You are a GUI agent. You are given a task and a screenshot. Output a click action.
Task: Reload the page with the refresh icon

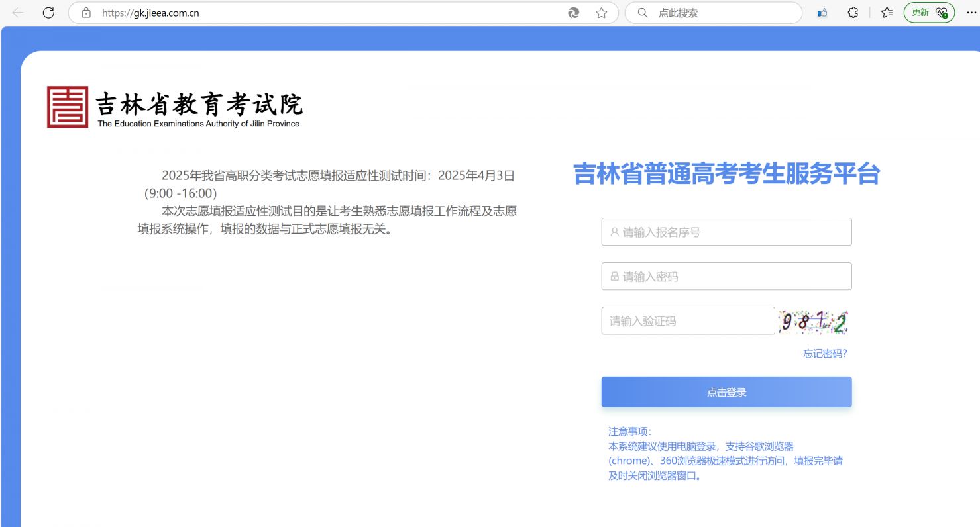48,13
